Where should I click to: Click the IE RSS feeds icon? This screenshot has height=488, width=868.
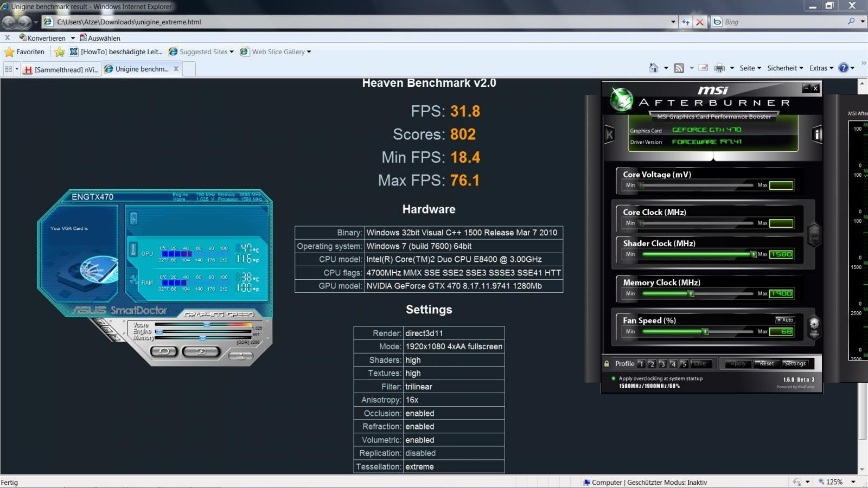coord(679,68)
